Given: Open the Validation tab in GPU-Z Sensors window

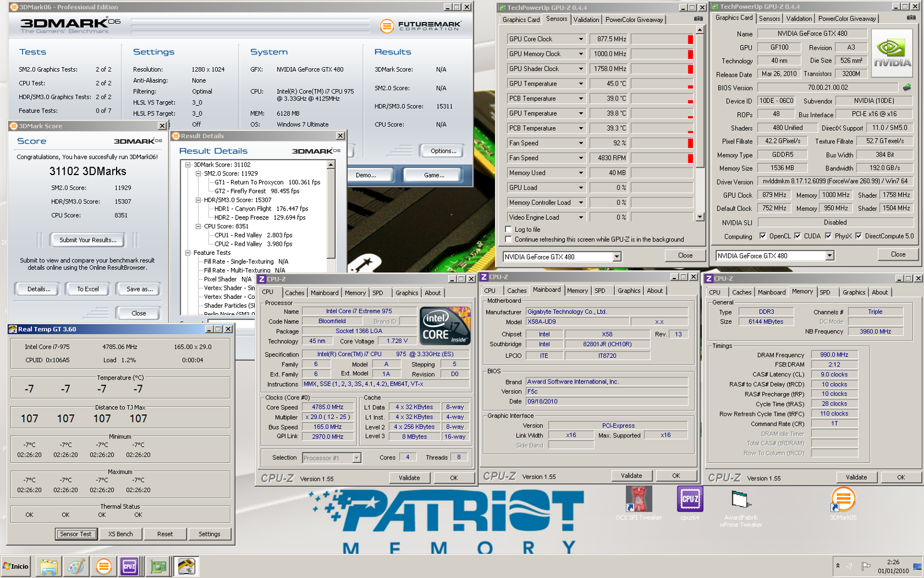Looking at the screenshot, I should tap(586, 20).
